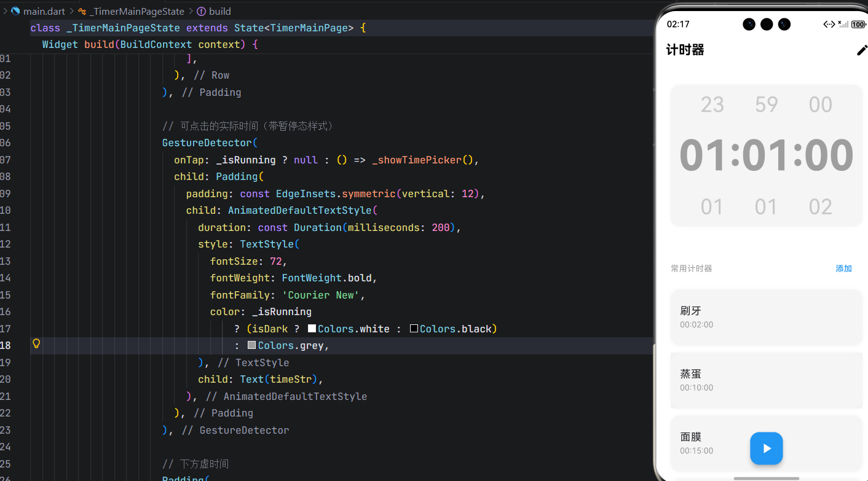Click the class symbol icon in breadcrumb

[x=82, y=11]
